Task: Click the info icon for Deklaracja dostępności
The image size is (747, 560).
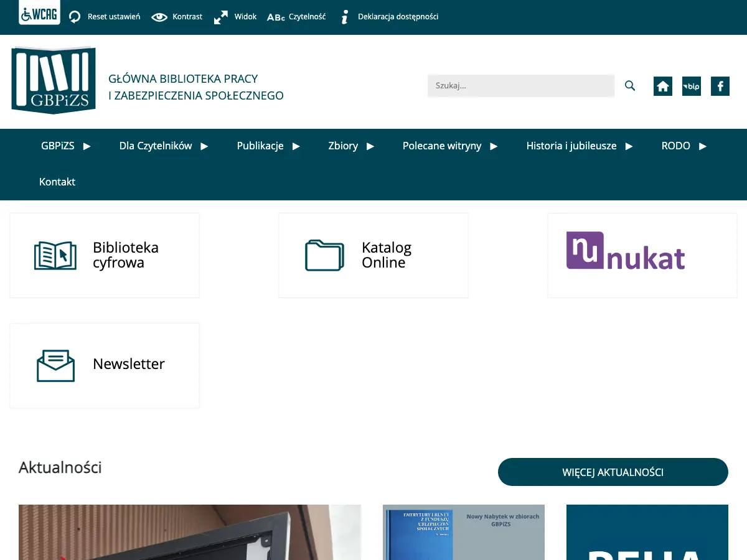Action: (x=344, y=17)
